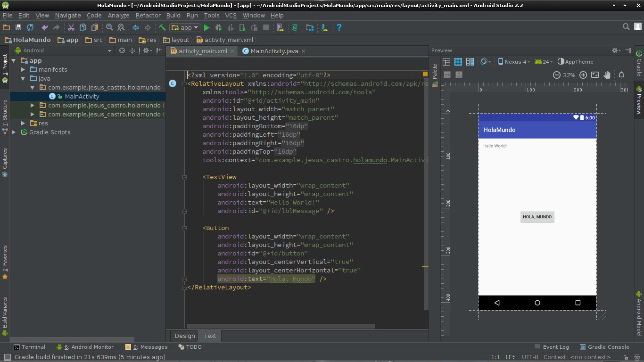The height and width of the screenshot is (362, 644).
Task: Open Find with the magnifier icon
Action: tap(109, 28)
